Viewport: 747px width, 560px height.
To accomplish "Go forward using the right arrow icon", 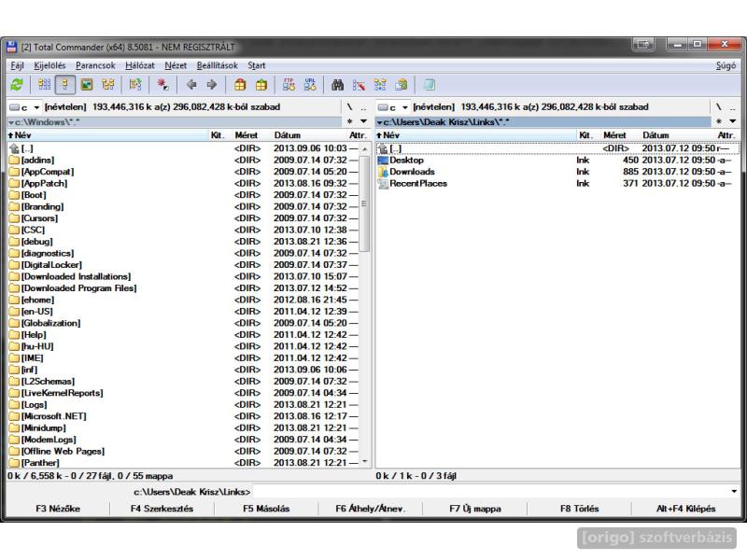I will 212,85.
